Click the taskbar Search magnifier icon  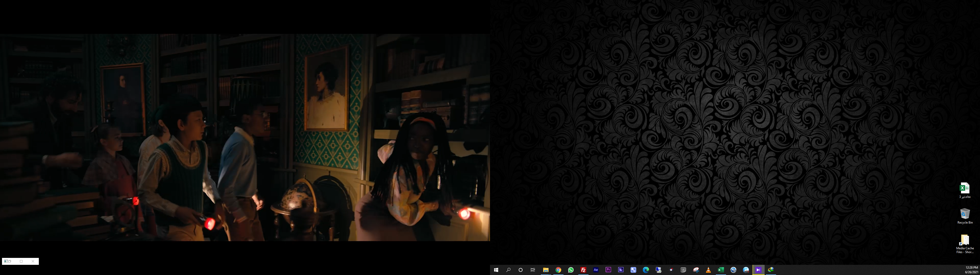click(508, 270)
